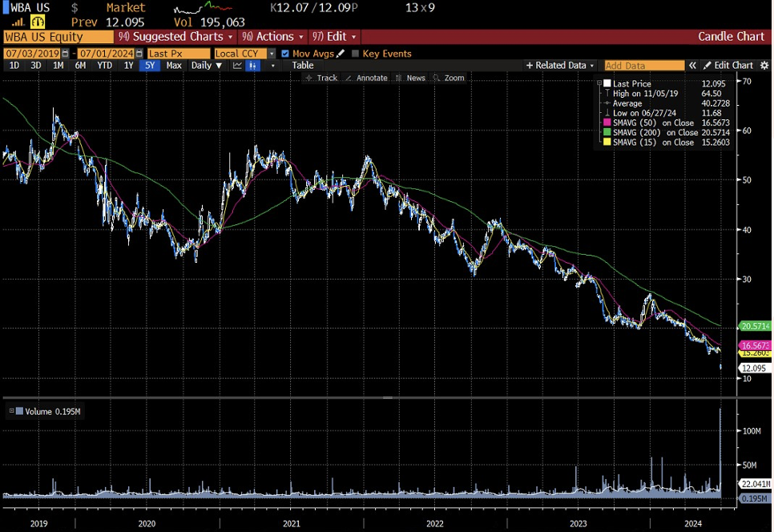Click the green 20.5714 axis price tag
Image resolution: width=774 pixels, height=532 pixels.
(756, 326)
